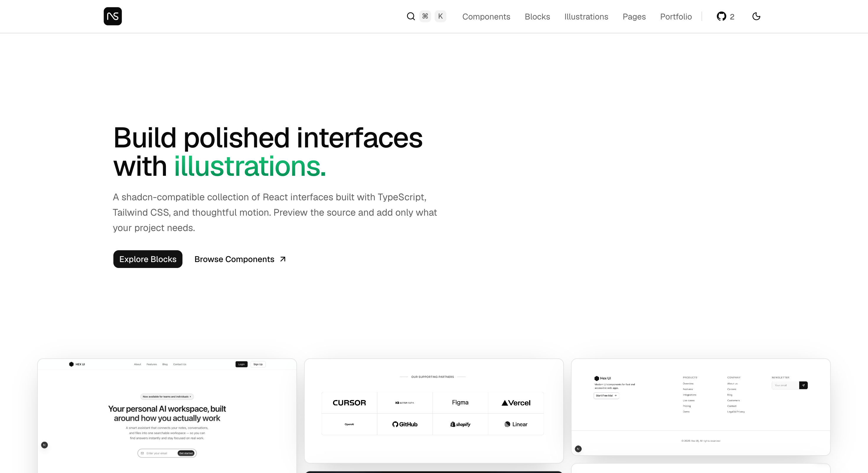Click Contact in the footer Company list

coord(732,406)
